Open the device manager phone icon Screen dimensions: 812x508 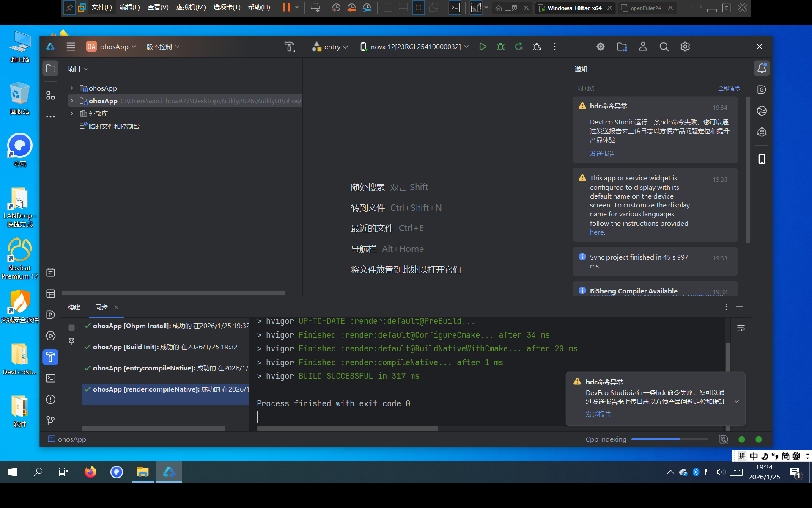click(x=762, y=159)
